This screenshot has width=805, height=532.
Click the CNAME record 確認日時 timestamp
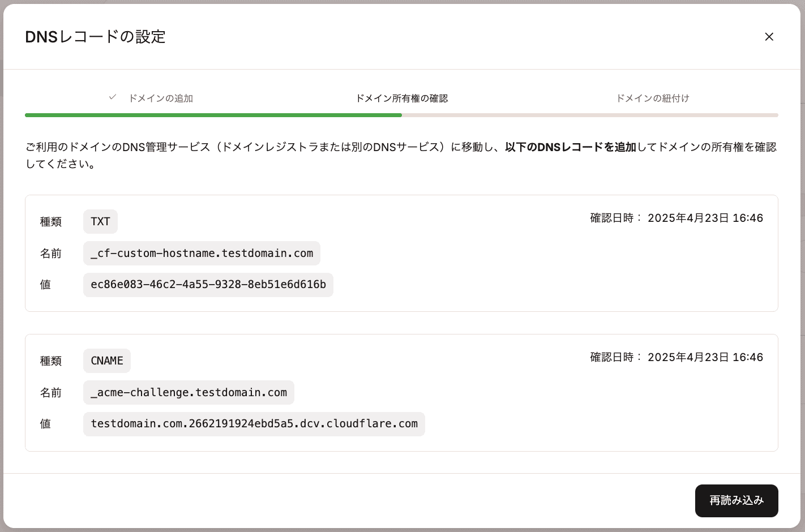point(676,357)
